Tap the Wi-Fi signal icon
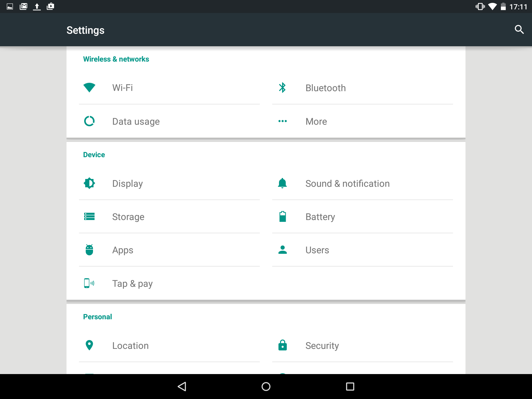 89,88
